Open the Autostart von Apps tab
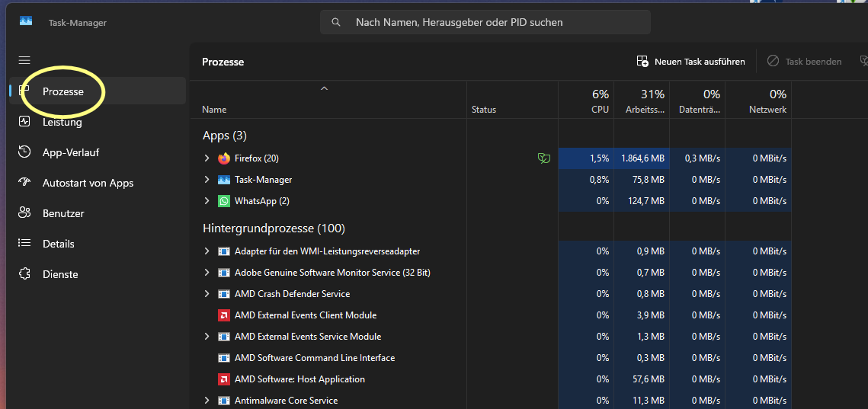 pyautogui.click(x=98, y=183)
